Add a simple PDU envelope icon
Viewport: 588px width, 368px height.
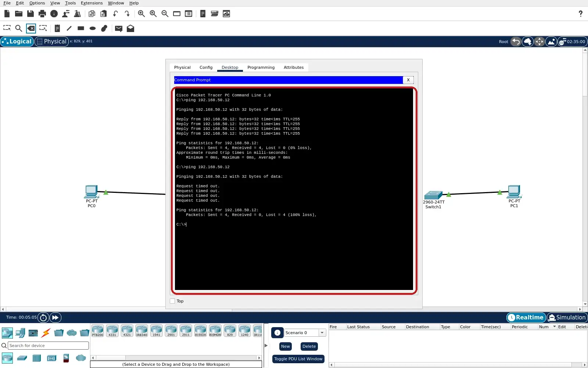coord(118,28)
